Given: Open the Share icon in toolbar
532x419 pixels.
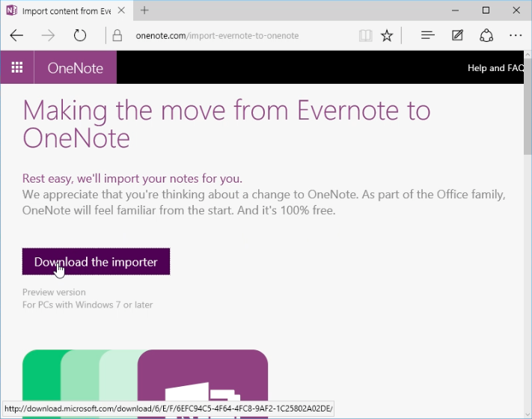Looking at the screenshot, I should [x=486, y=35].
